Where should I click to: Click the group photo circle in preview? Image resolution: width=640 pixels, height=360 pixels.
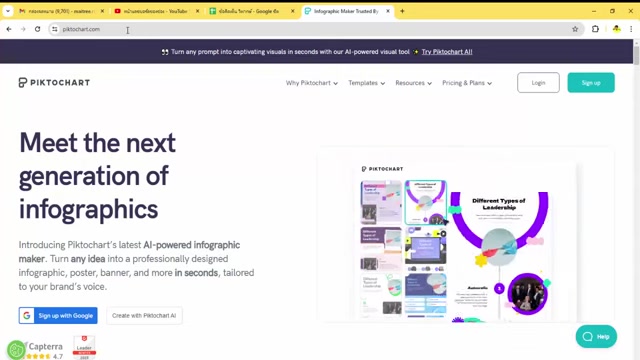(x=527, y=294)
